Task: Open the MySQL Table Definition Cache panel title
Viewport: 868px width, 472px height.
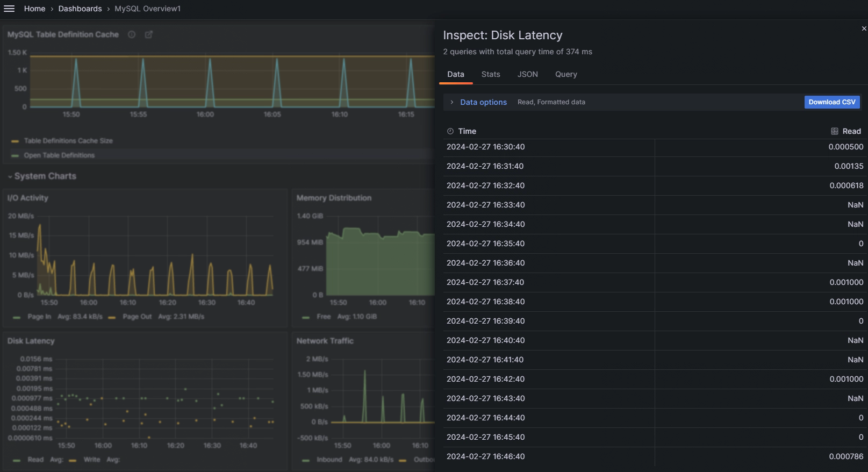Action: [x=63, y=34]
